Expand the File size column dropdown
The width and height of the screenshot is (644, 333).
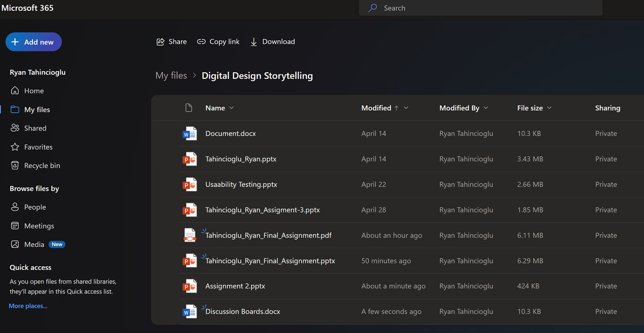click(549, 108)
